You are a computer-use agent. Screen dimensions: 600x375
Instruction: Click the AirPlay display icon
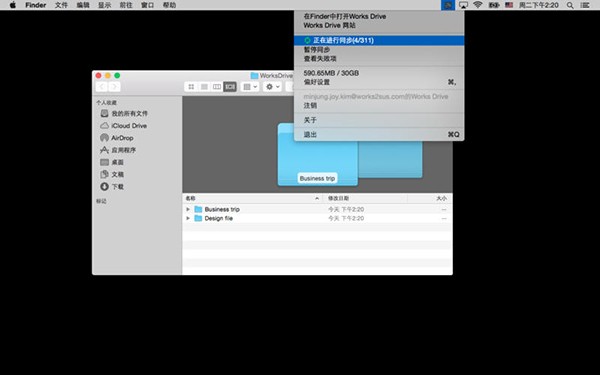[x=463, y=5]
